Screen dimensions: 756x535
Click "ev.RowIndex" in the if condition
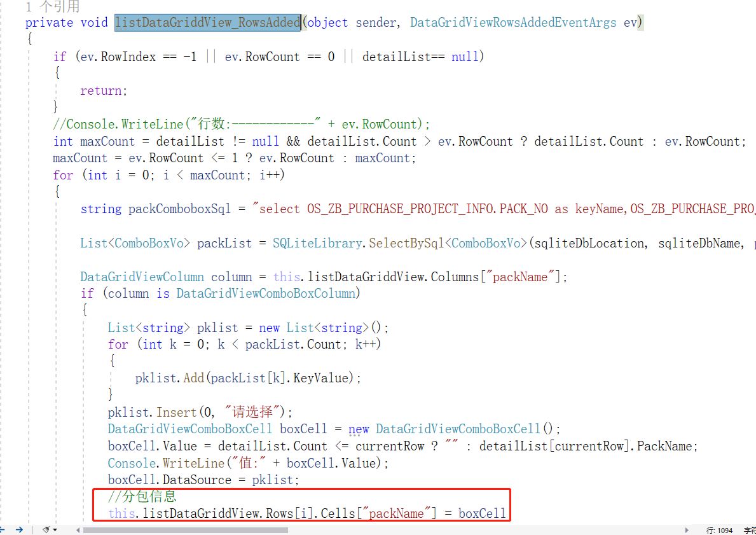coord(118,57)
